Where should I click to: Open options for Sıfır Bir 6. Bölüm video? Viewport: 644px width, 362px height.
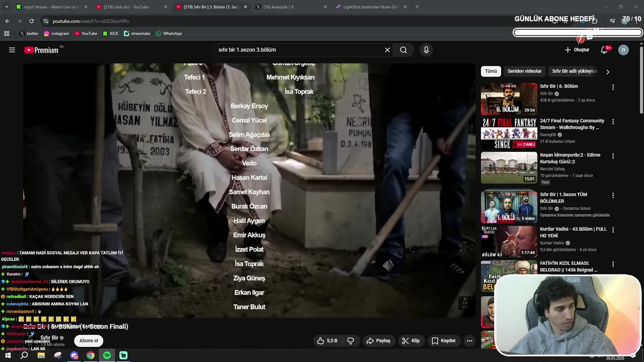[x=613, y=87]
